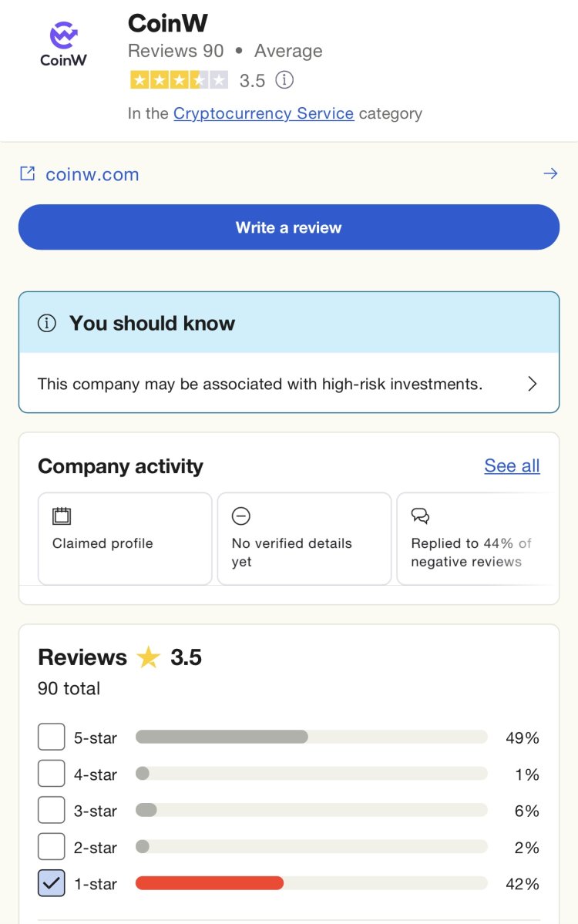Click the external link icon beside coinw.com

click(x=28, y=174)
